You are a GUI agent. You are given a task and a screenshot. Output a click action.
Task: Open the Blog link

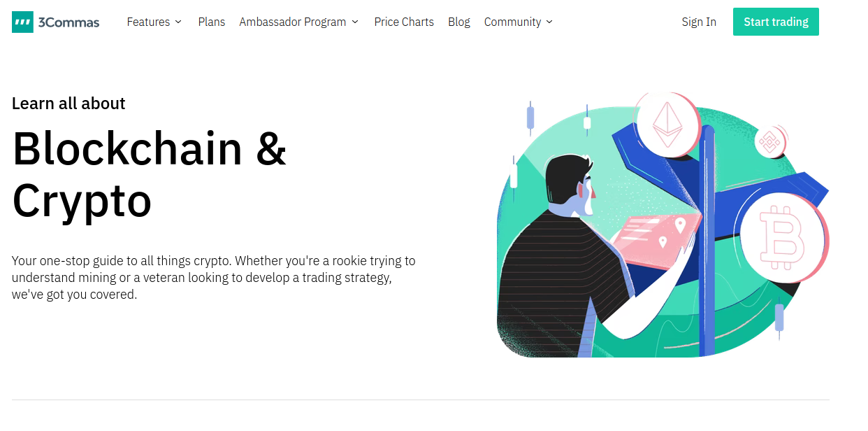[x=459, y=22]
